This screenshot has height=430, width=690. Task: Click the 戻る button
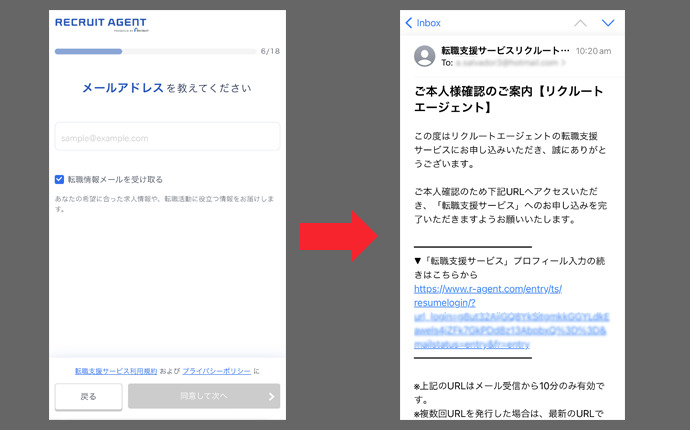[88, 397]
